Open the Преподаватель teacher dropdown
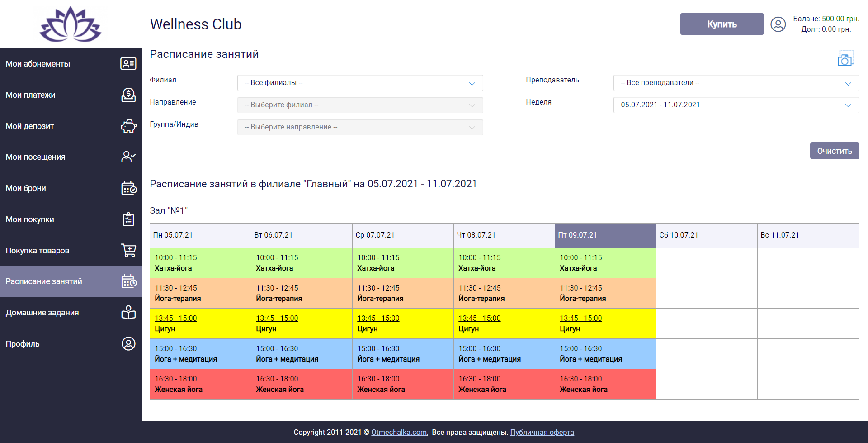The image size is (868, 443). click(736, 83)
